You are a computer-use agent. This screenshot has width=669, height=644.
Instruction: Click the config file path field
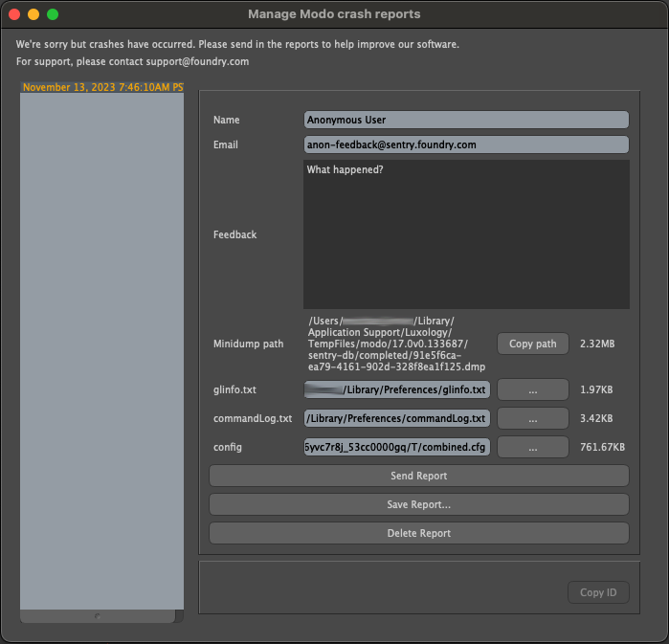pyautogui.click(x=397, y=447)
